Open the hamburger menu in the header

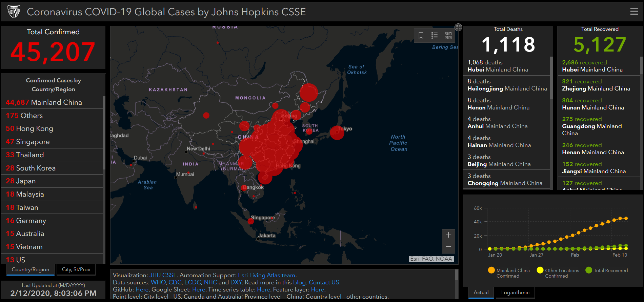click(634, 12)
